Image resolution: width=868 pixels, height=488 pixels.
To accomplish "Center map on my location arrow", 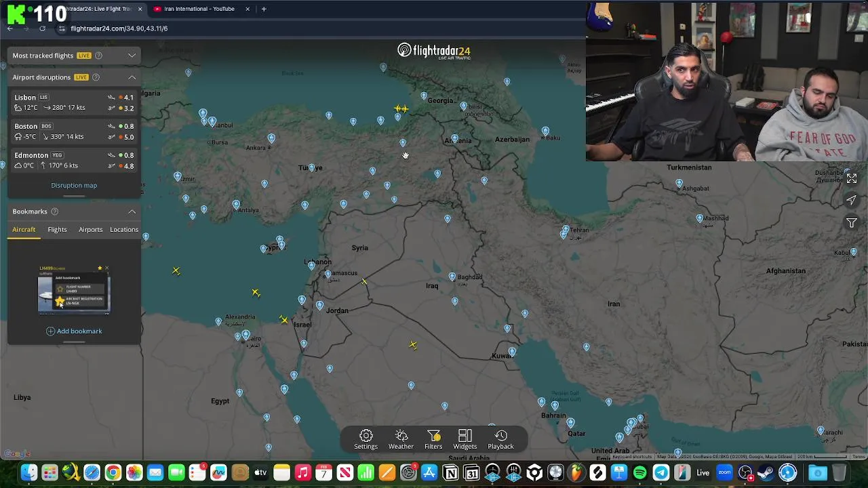I will (x=851, y=200).
